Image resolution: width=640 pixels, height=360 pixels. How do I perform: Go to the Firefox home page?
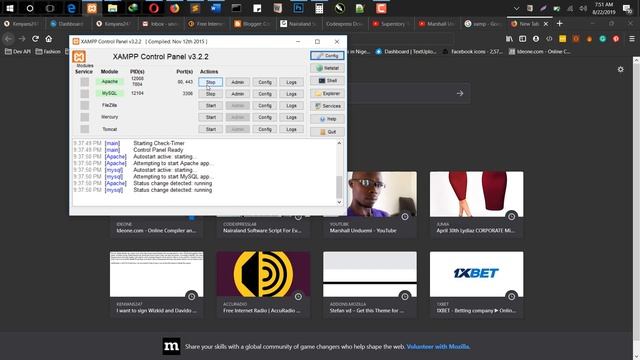[x=49, y=38]
